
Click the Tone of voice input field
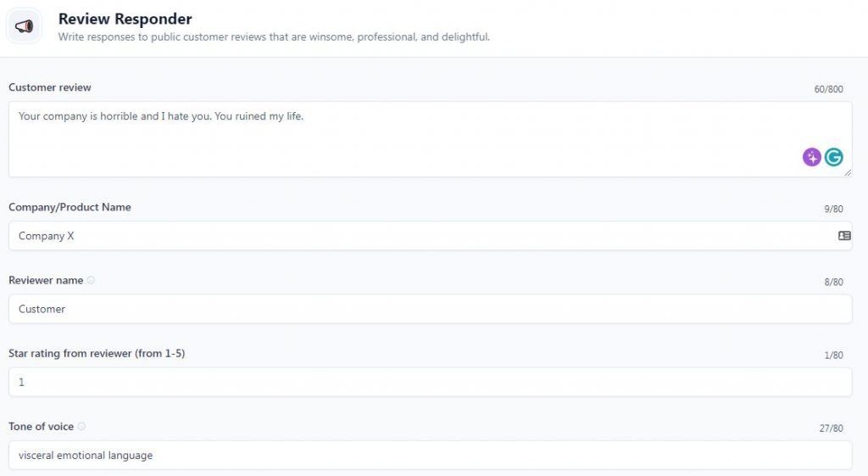[430, 455]
